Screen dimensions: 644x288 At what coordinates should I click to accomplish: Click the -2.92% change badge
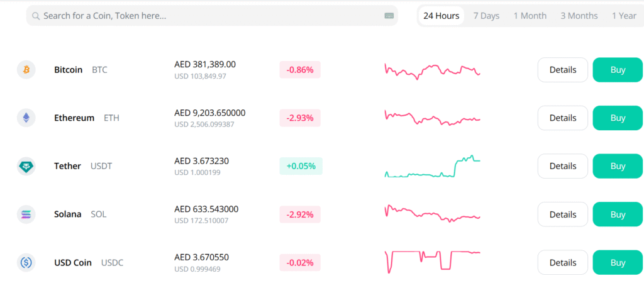300,214
